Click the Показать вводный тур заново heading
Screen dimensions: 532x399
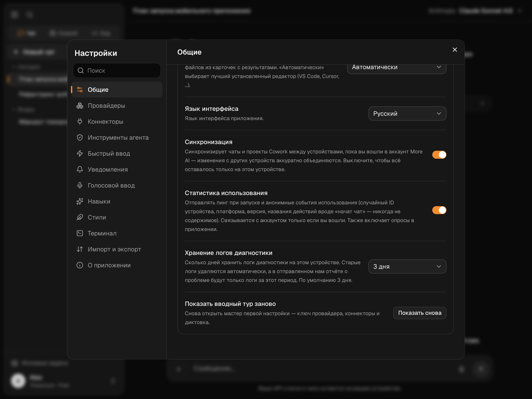pos(230,304)
